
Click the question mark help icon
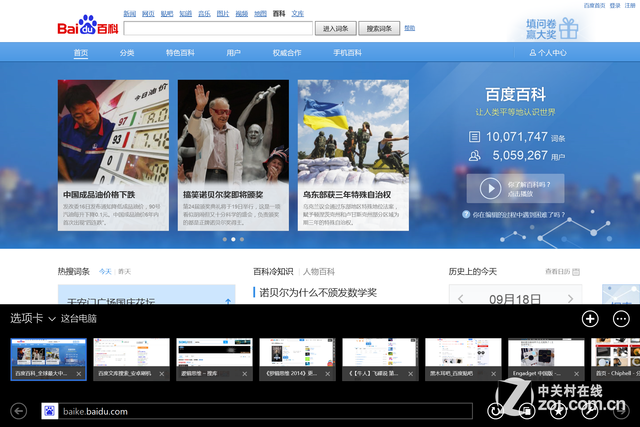(x=466, y=214)
